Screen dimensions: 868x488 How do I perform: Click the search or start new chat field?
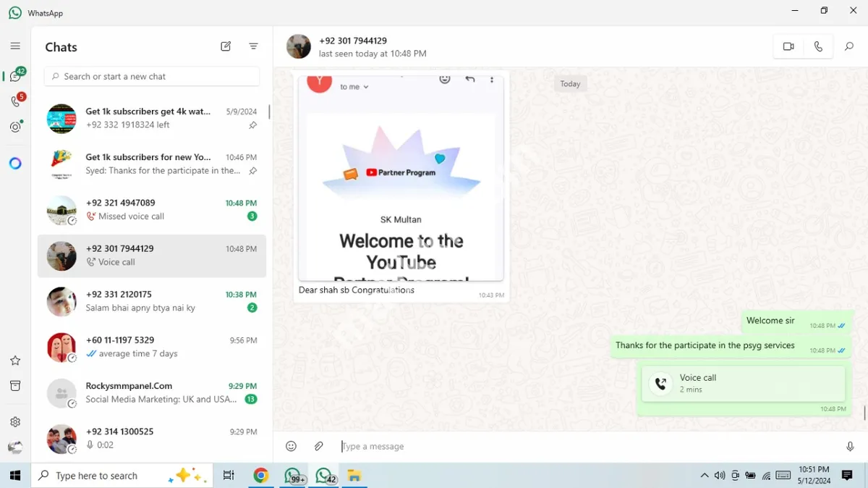click(x=152, y=76)
